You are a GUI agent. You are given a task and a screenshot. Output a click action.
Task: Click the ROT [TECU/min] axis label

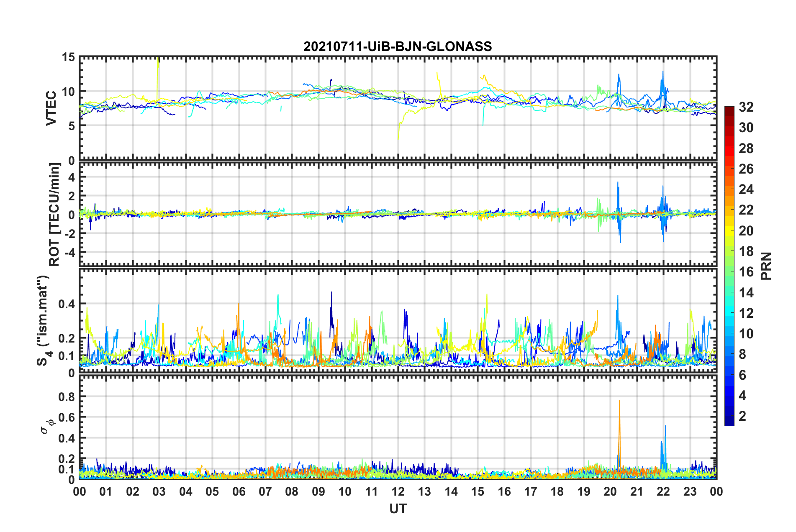[54, 215]
